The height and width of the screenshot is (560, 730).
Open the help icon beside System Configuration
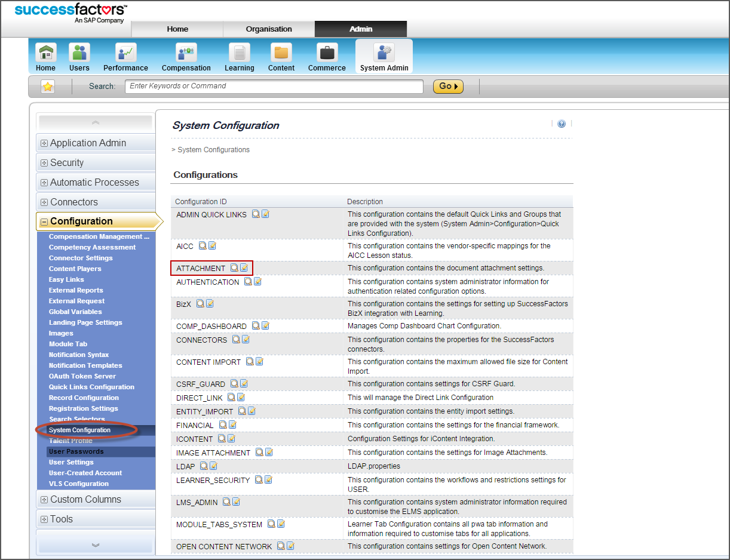click(562, 124)
